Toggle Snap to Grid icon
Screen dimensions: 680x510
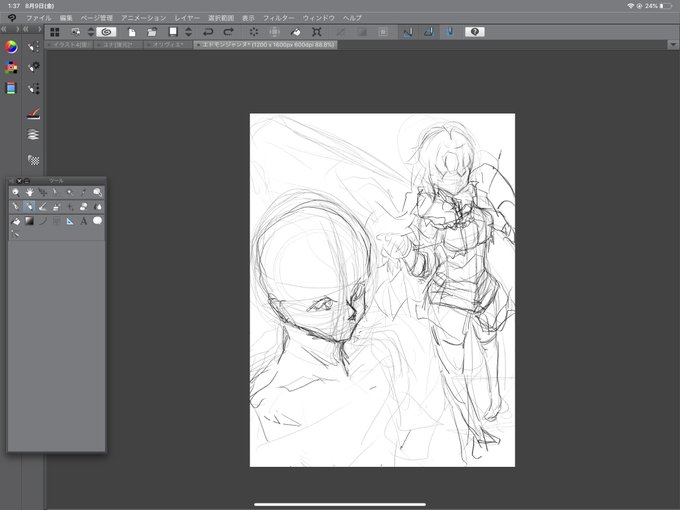[449, 32]
